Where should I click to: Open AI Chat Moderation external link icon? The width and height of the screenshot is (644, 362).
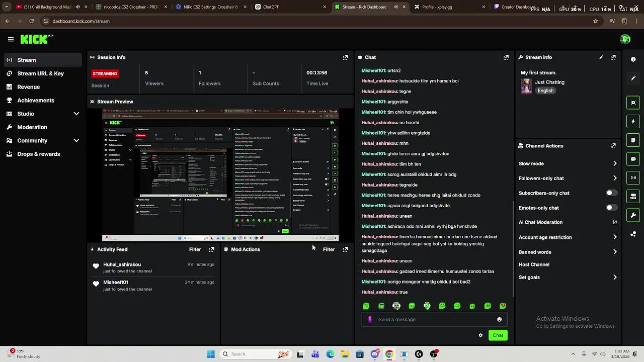(615, 222)
